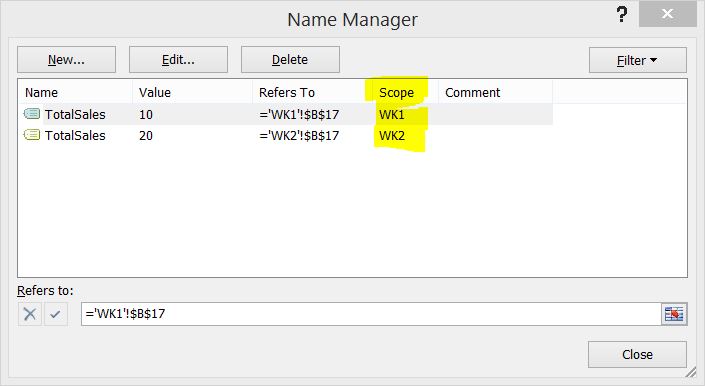Click the collapse dialog range selector icon
The image size is (705, 386).
[x=673, y=314]
